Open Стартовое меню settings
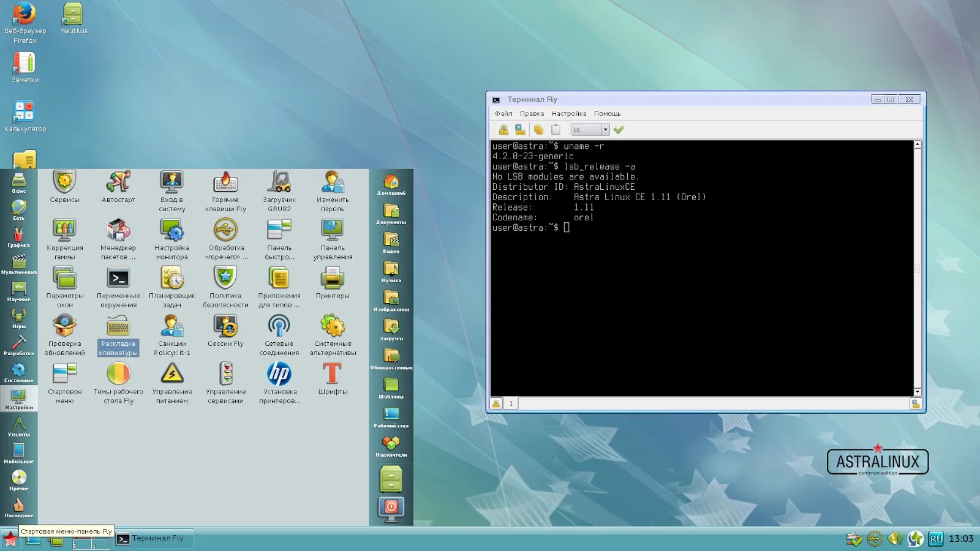Image resolution: width=980 pixels, height=551 pixels. point(64,383)
